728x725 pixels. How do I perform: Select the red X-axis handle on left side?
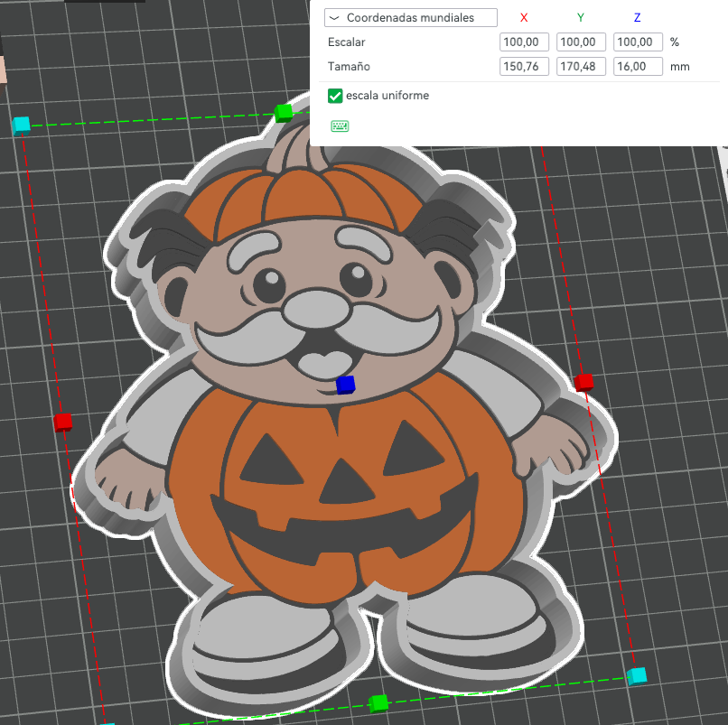coord(62,423)
